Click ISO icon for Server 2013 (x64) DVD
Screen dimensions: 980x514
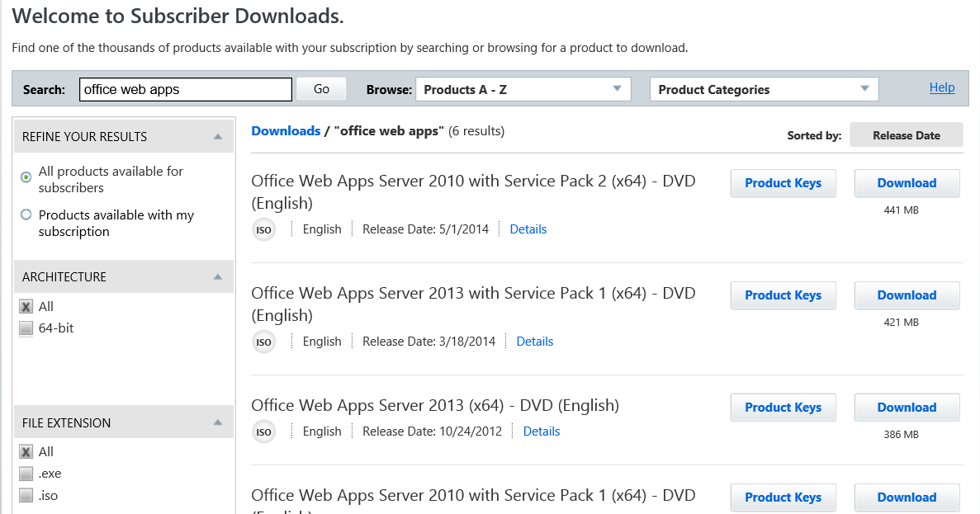[x=263, y=432]
